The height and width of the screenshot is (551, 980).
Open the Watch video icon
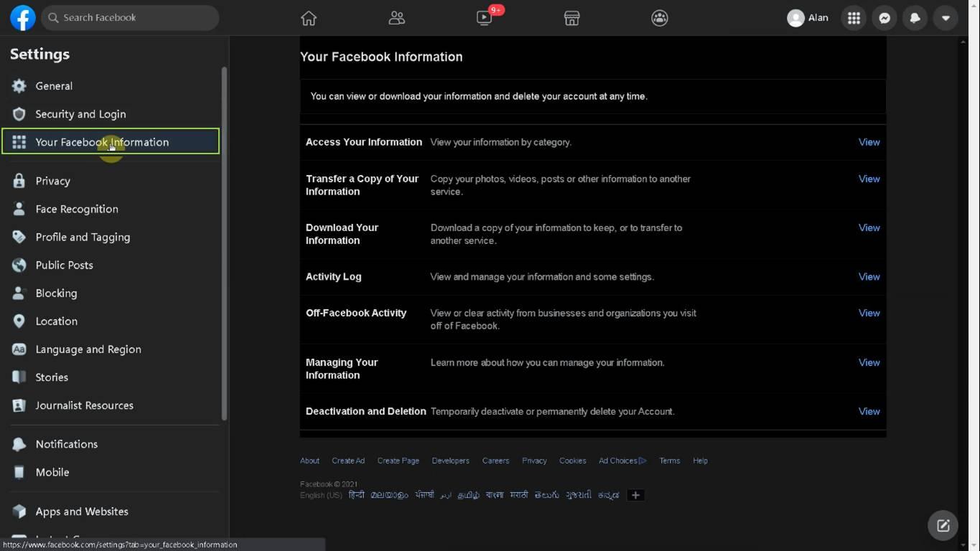pos(485,18)
